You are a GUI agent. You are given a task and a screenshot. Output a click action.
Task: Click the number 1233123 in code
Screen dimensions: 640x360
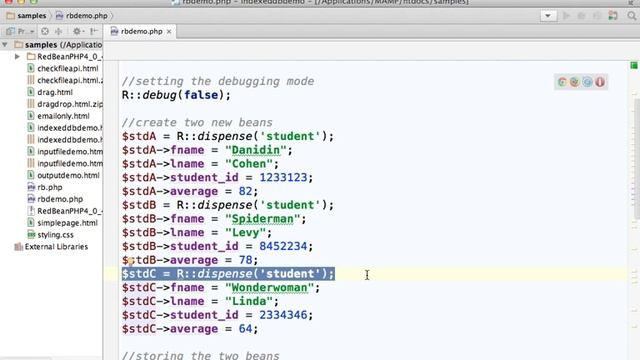pyautogui.click(x=283, y=177)
